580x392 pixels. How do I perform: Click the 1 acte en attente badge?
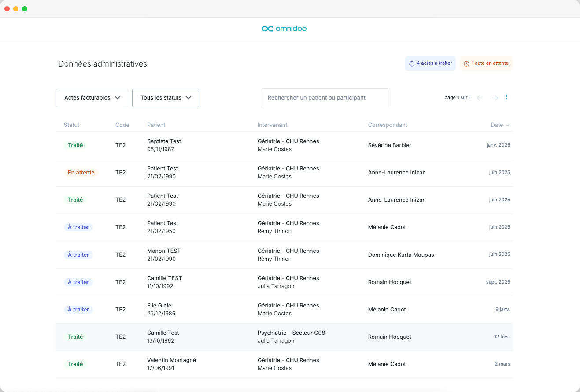pos(486,63)
